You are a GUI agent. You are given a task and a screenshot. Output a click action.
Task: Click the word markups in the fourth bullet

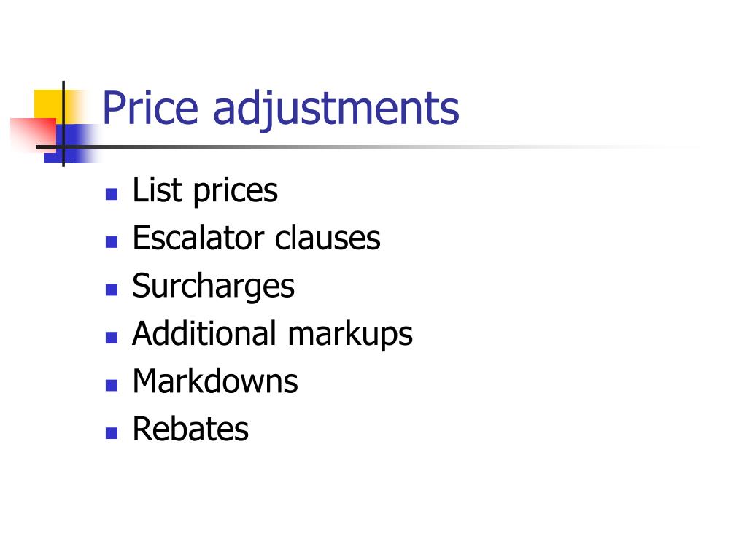pos(350,335)
